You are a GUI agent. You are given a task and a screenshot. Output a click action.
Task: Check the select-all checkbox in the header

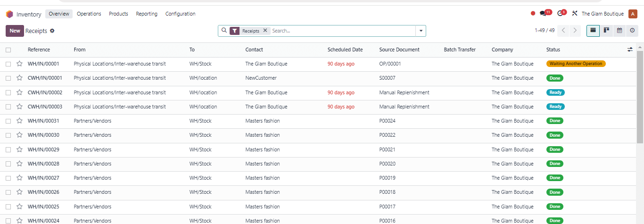pyautogui.click(x=8, y=50)
